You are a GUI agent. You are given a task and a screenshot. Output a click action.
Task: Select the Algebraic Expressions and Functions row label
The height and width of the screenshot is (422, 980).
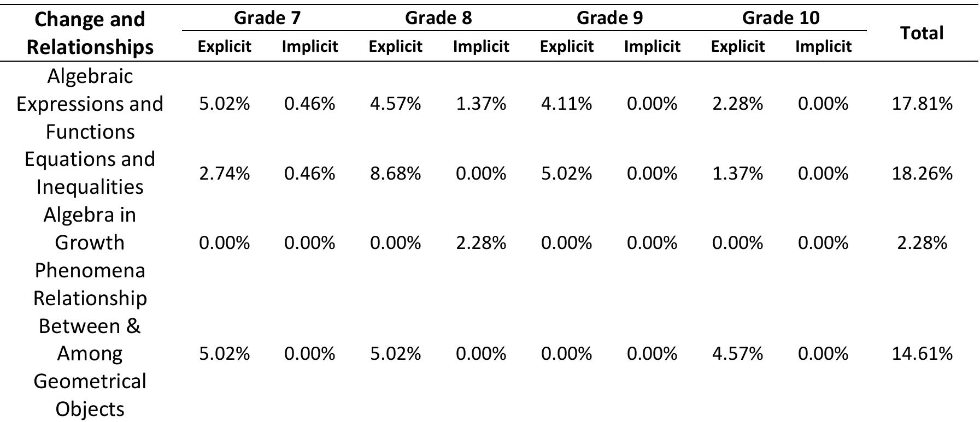pyautogui.click(x=90, y=104)
